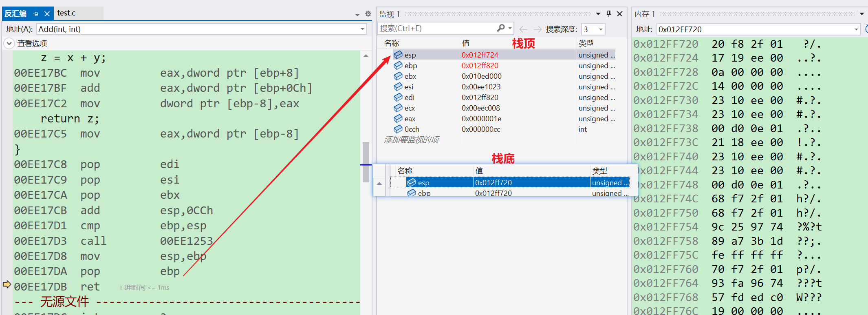Open the 搜索深度 depth dropdown

click(x=601, y=29)
